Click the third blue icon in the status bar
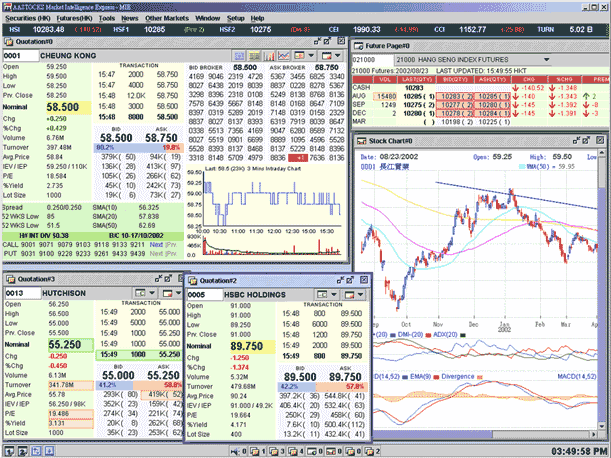611x458 pixels. tap(36, 451)
